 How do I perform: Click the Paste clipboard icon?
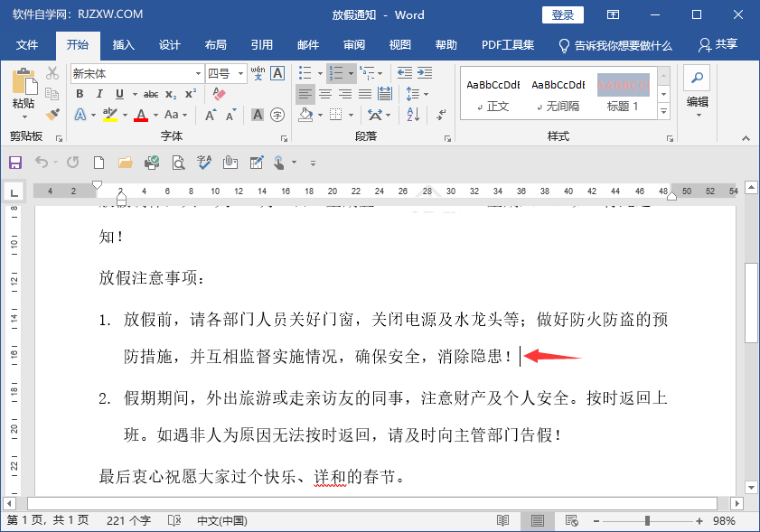pyautogui.click(x=23, y=81)
